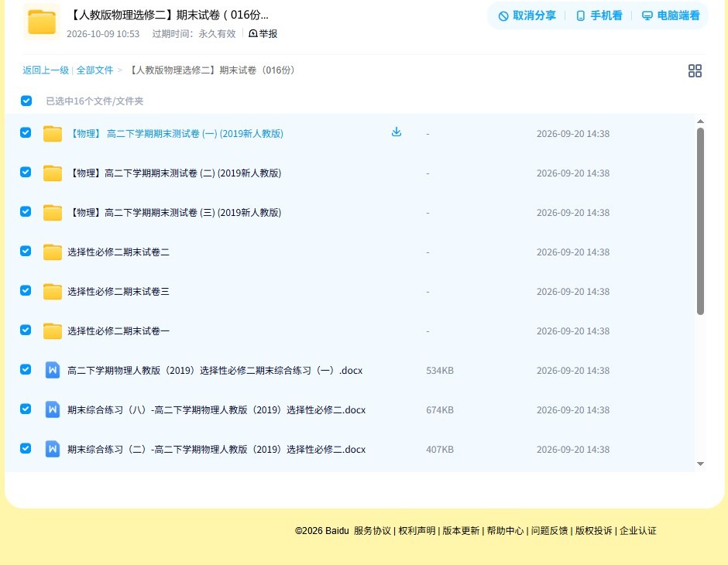This screenshot has width=728, height=565.
Task: Uncheck checkbox for 选择性必修二期末试卷二
Action: click(26, 251)
